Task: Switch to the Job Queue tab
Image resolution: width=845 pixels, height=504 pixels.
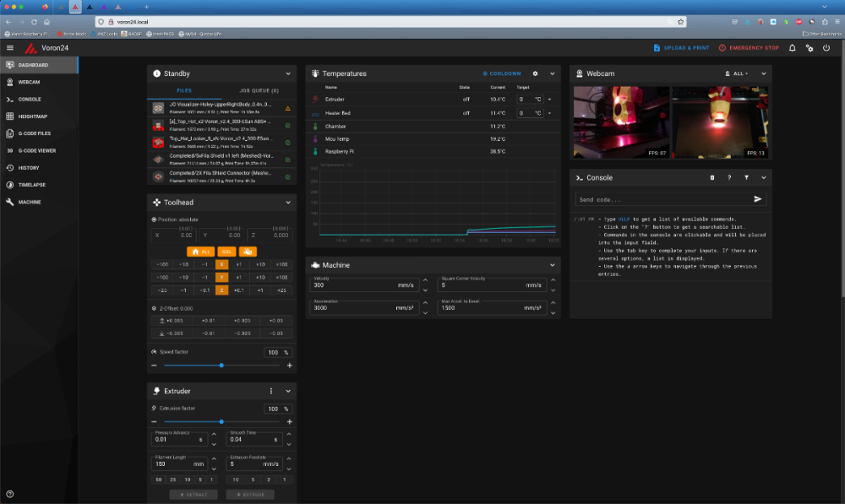Action: 259,90
